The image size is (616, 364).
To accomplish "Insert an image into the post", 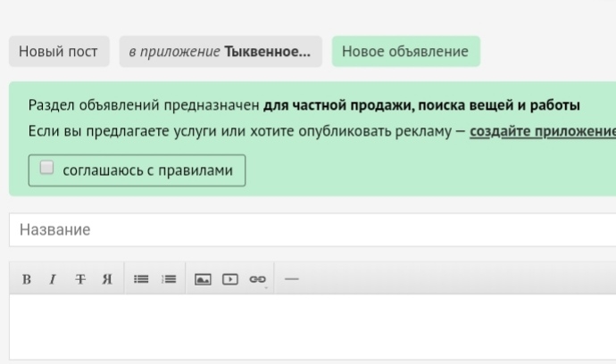I will [x=203, y=279].
